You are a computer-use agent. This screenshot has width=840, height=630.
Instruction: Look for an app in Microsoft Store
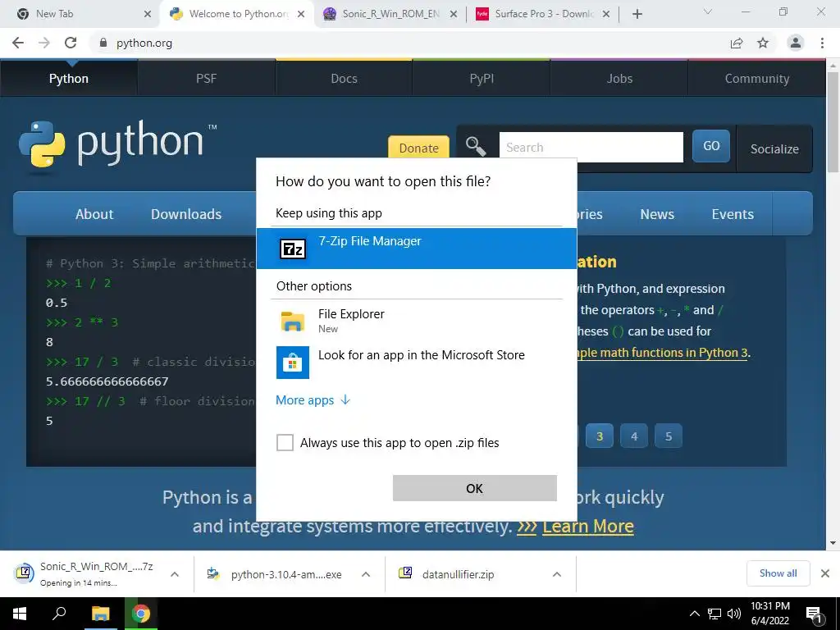coord(416,362)
